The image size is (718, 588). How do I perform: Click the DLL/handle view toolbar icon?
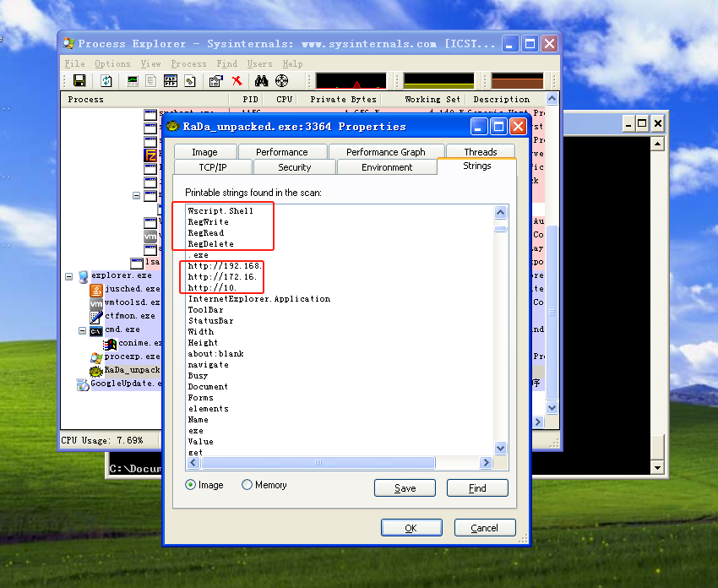[189, 81]
